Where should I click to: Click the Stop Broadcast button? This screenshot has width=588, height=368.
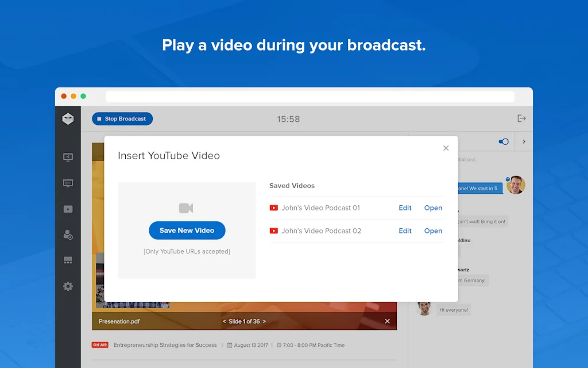tap(122, 118)
